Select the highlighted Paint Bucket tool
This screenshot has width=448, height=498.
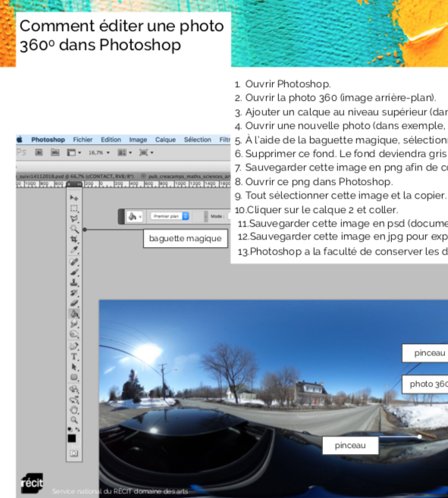coord(74,314)
